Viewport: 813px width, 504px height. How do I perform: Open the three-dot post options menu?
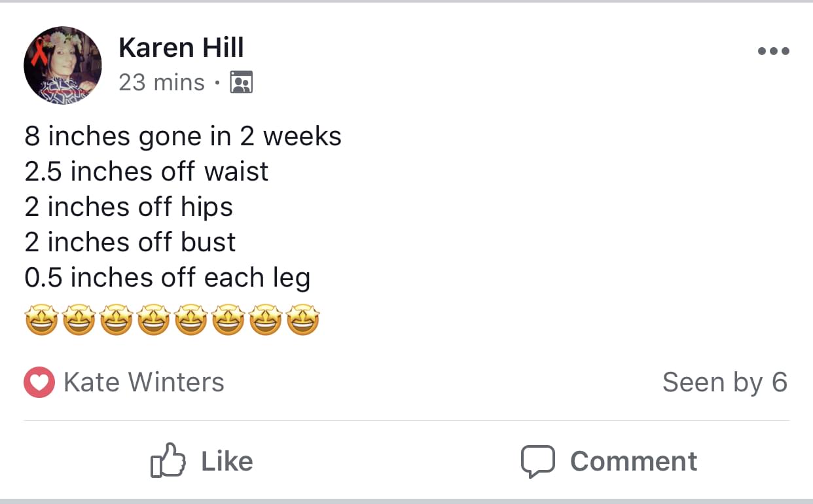[773, 50]
